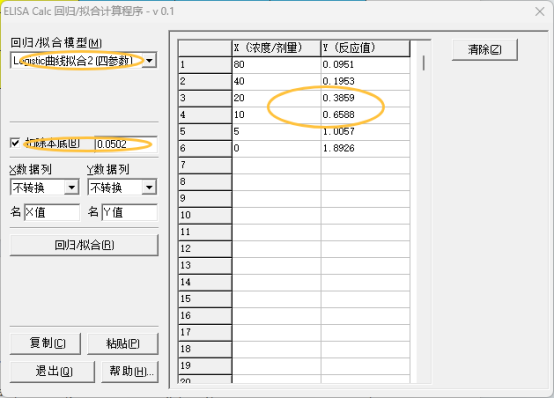Select the cell with X value 5
The height and width of the screenshot is (398, 554).
pos(276,132)
